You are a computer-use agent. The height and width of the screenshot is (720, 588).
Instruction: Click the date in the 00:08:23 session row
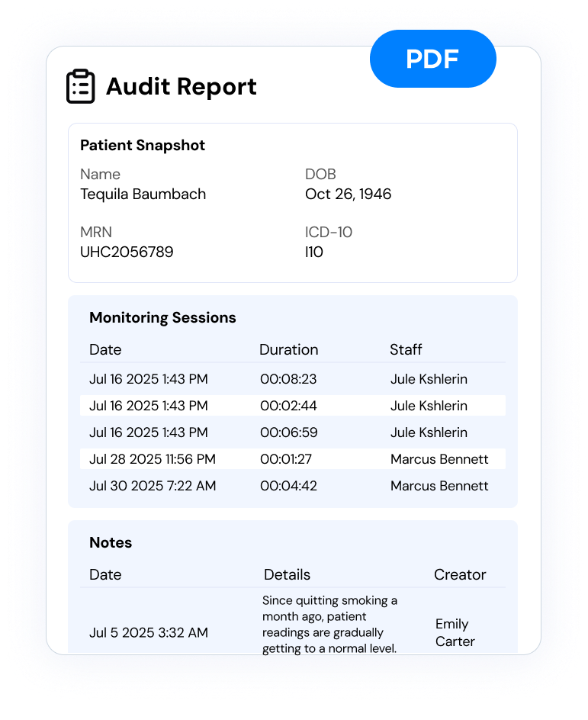(148, 379)
